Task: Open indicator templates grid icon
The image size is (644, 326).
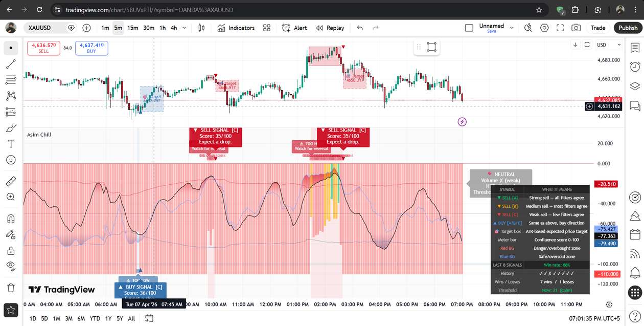Action: click(267, 28)
